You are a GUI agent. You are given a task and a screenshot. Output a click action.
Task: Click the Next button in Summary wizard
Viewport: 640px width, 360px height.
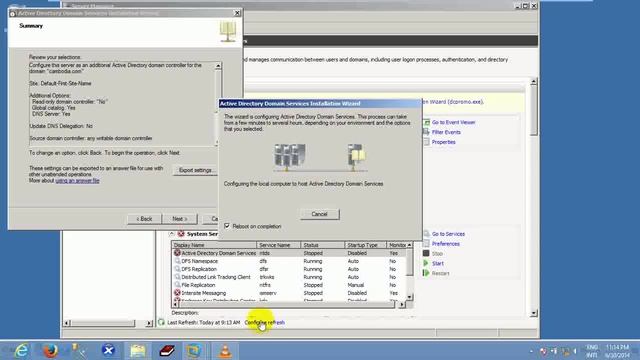pos(180,219)
